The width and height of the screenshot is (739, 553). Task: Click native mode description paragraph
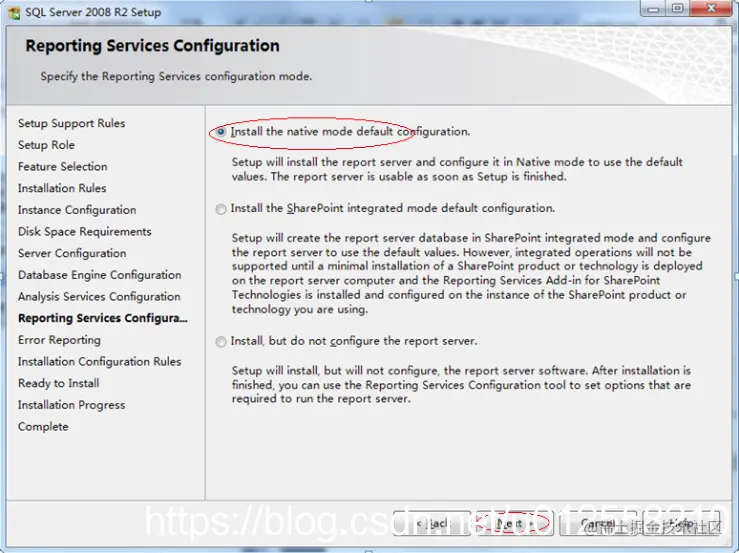point(457,169)
